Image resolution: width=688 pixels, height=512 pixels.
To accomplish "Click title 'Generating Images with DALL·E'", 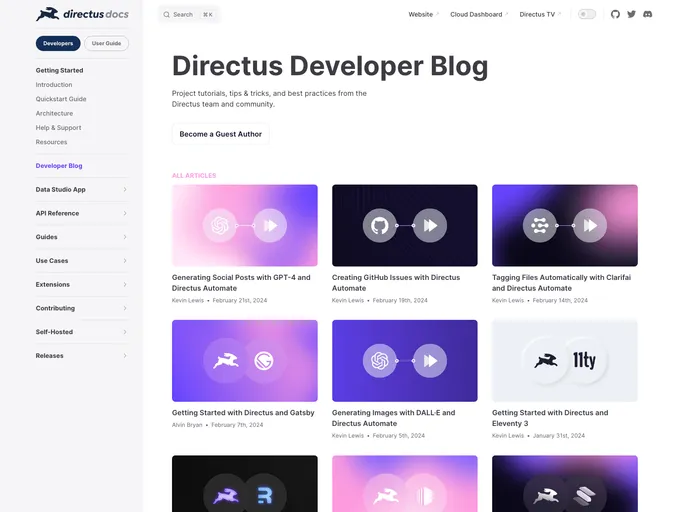I will [394, 418].
